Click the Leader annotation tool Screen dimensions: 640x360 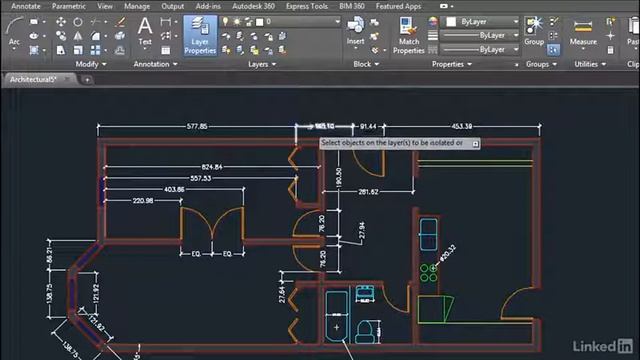pyautogui.click(x=165, y=36)
